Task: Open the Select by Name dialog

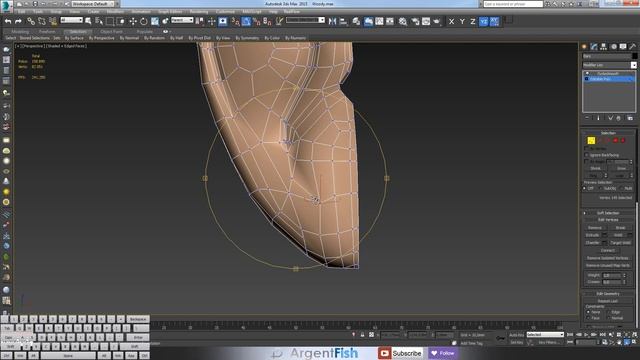Action: pos(99,21)
